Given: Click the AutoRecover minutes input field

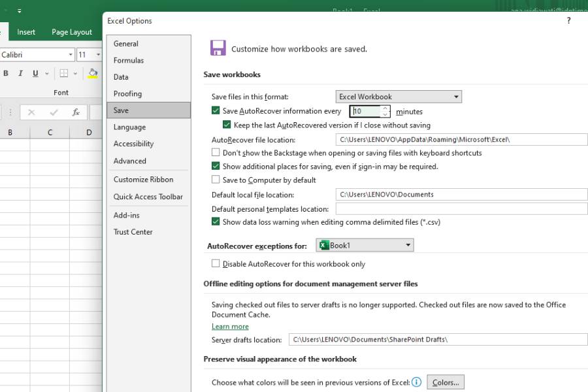Looking at the screenshot, I should (367, 111).
